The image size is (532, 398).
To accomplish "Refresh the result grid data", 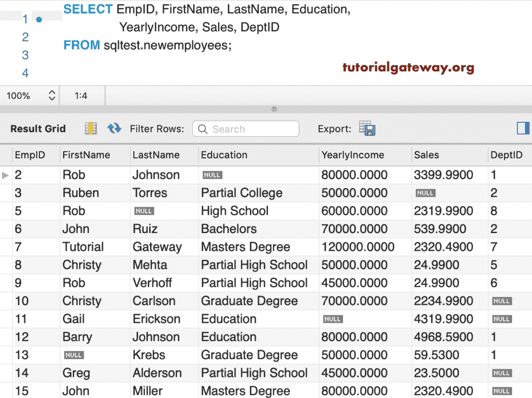I will coord(114,128).
